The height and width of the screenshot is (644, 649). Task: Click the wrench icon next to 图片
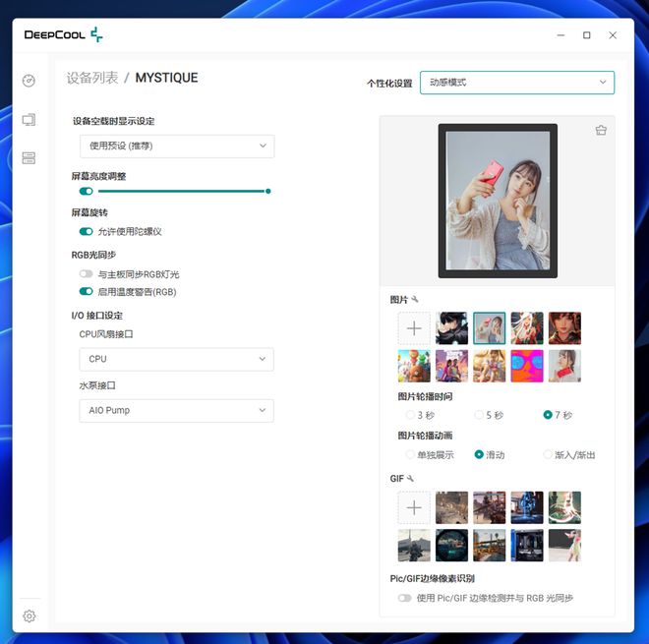pyautogui.click(x=415, y=299)
